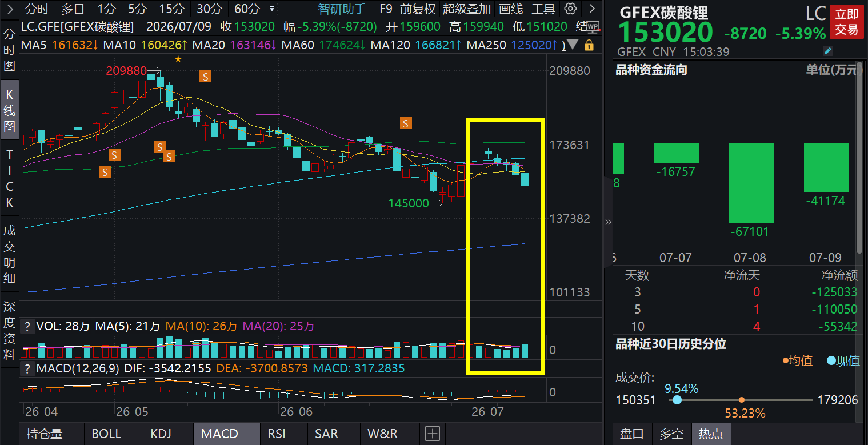Click the VOL help question mark icon
Image resolution: width=868 pixels, height=445 pixels.
tap(26, 327)
